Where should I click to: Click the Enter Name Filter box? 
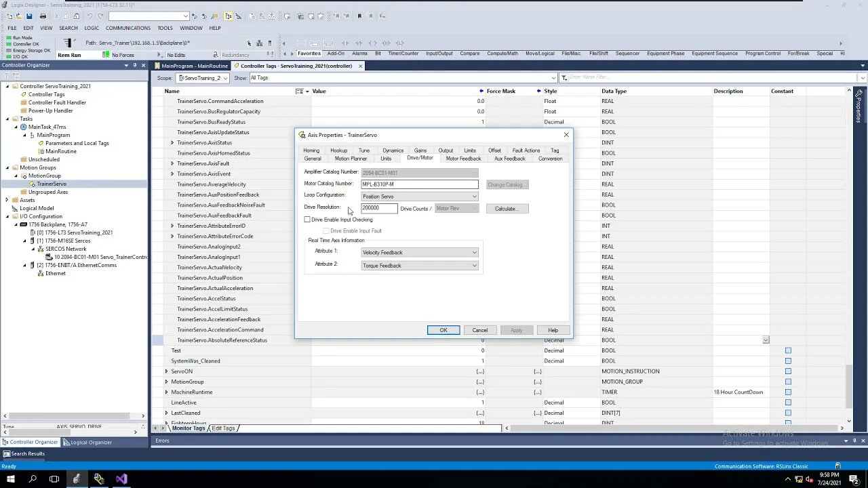pyautogui.click(x=712, y=78)
